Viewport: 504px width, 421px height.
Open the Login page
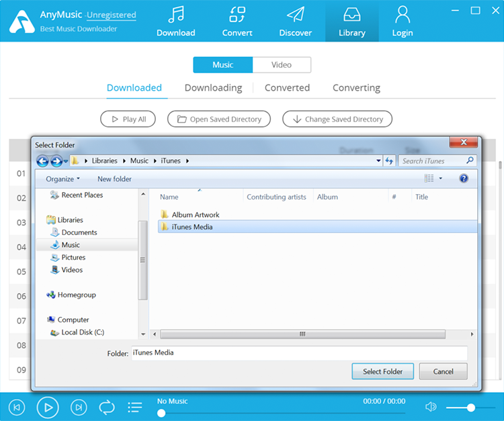[403, 21]
